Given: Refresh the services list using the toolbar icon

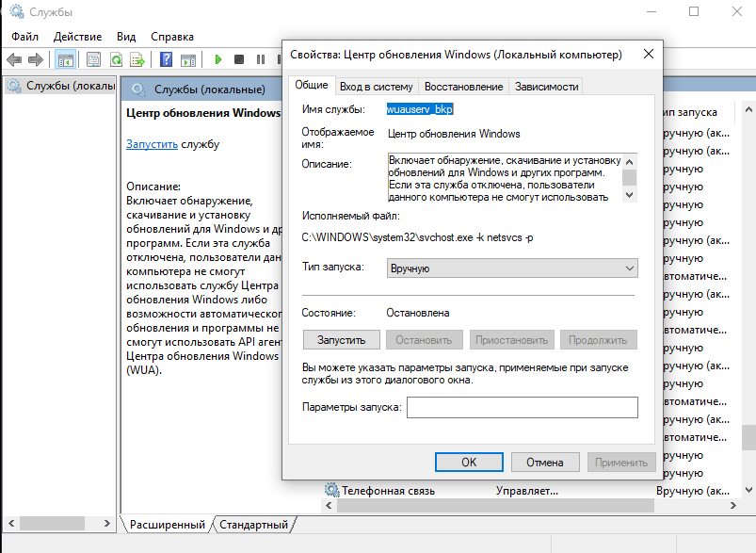Looking at the screenshot, I should coord(116,60).
